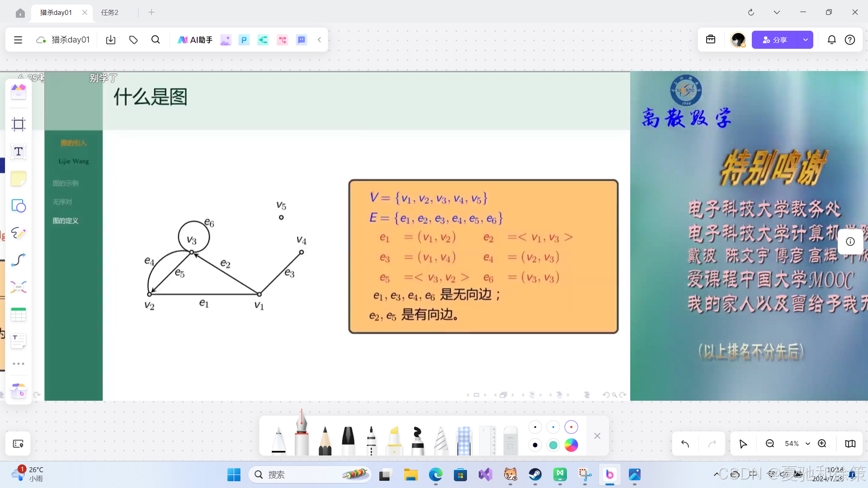
Task: Select the shapes tool
Action: point(19,206)
